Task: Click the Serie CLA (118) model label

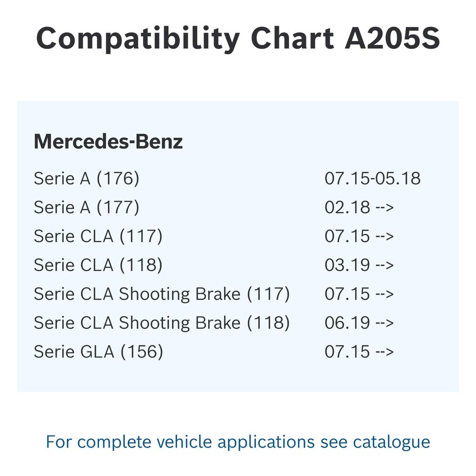Action: 98,265
